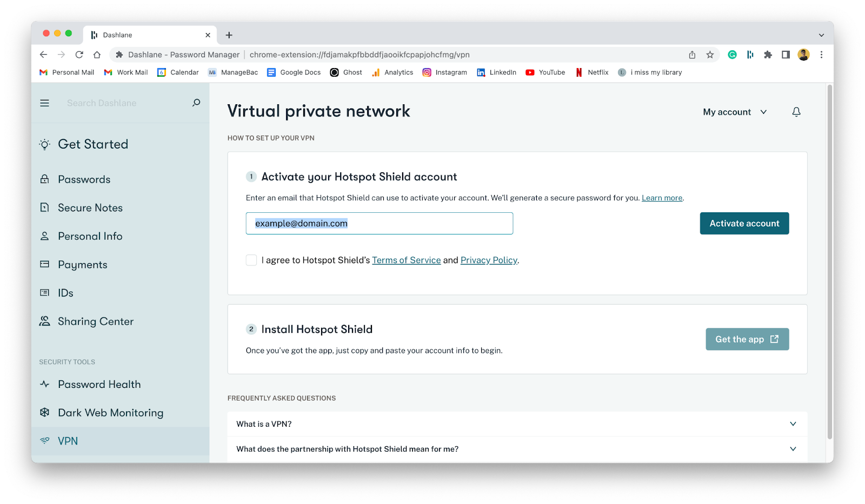This screenshot has width=865, height=504.
Task: Open the Privacy Policy link
Action: (489, 260)
